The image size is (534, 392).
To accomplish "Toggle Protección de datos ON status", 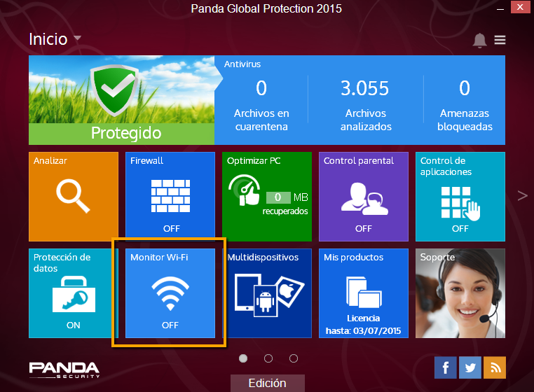I will coord(73,325).
